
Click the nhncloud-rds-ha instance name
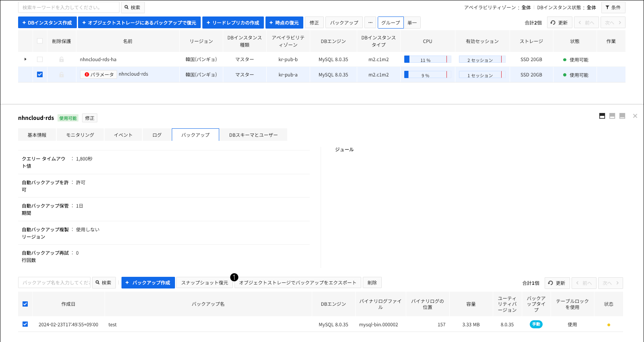[x=98, y=60]
